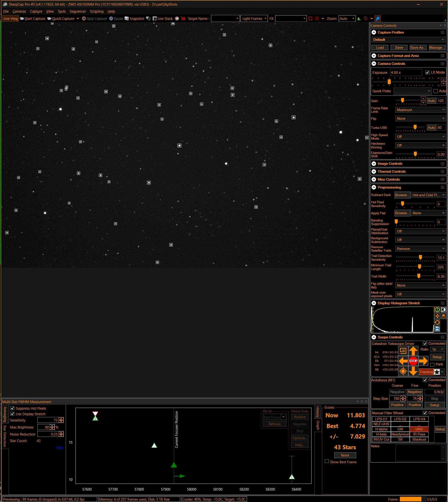Click Browse button next to Subtract Dark
Image resolution: width=448 pixels, height=502 pixels.
tap(401, 195)
